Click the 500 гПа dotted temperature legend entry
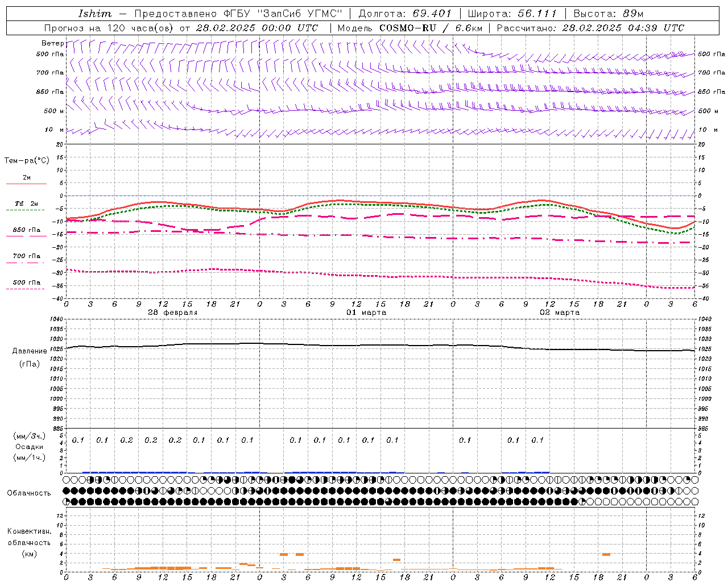 coord(26,282)
